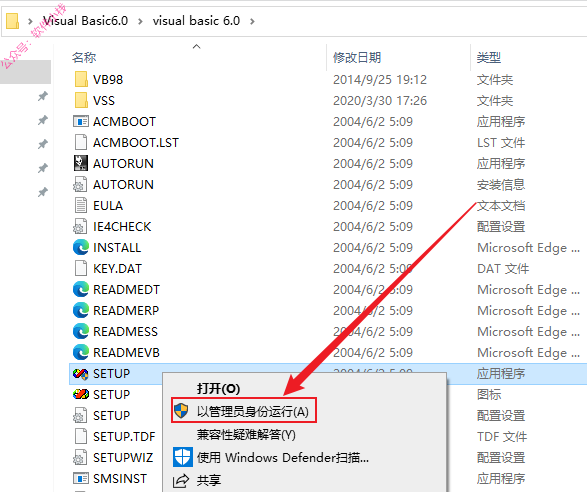587x492 pixels.
Task: Select the SETUP icon file below highlighted row
Action: pos(80,394)
